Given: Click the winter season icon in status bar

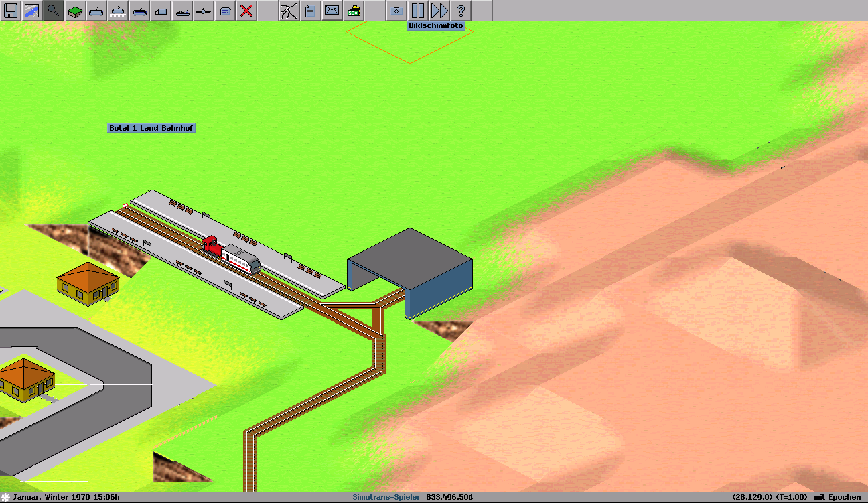Looking at the screenshot, I should click(5, 497).
